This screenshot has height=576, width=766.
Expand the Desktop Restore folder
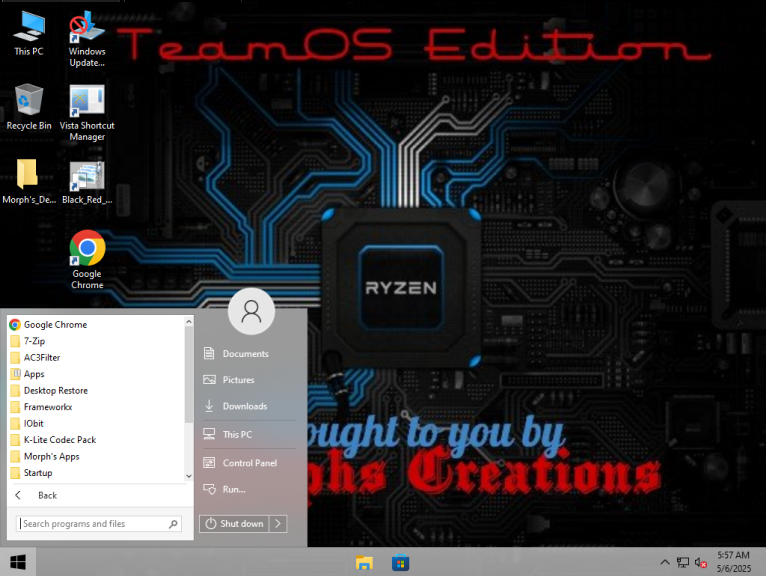[x=97, y=390]
